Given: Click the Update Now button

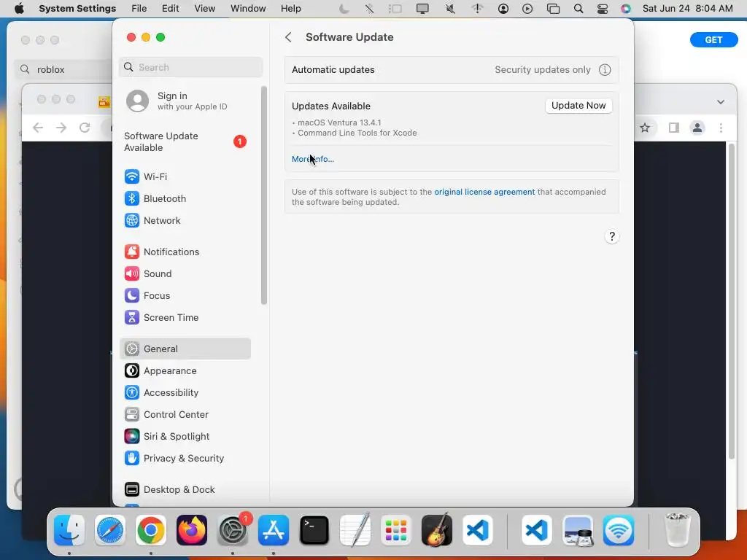Looking at the screenshot, I should 578,106.
